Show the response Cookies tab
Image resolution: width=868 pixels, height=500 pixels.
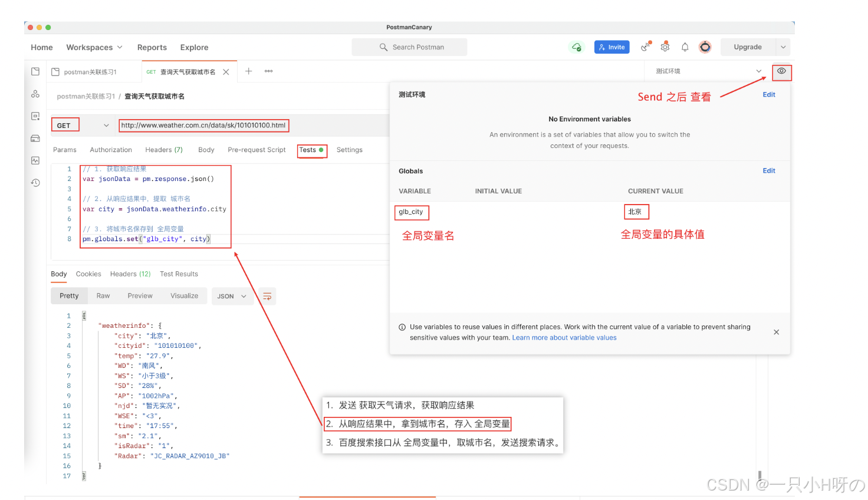[x=88, y=274]
